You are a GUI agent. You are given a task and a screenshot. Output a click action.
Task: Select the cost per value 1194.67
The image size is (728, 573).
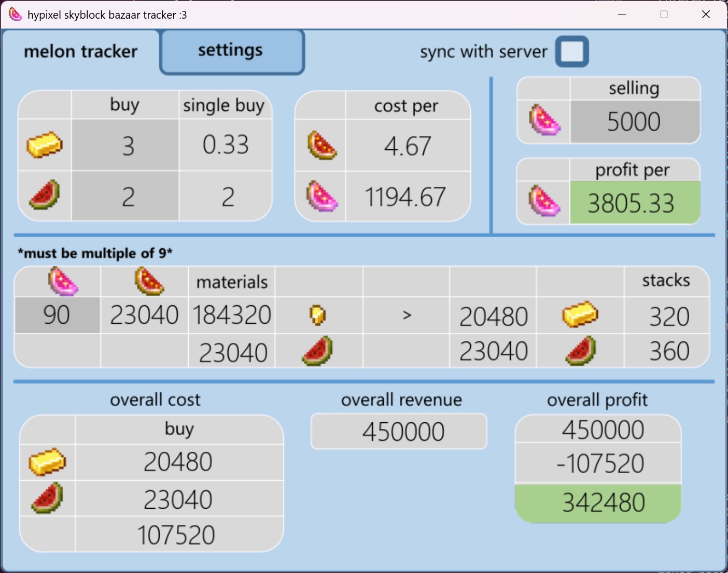tap(405, 197)
